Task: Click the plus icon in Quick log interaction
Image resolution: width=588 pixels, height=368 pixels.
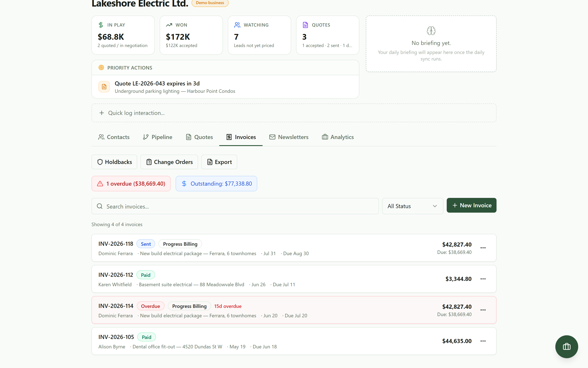Action: click(x=101, y=113)
